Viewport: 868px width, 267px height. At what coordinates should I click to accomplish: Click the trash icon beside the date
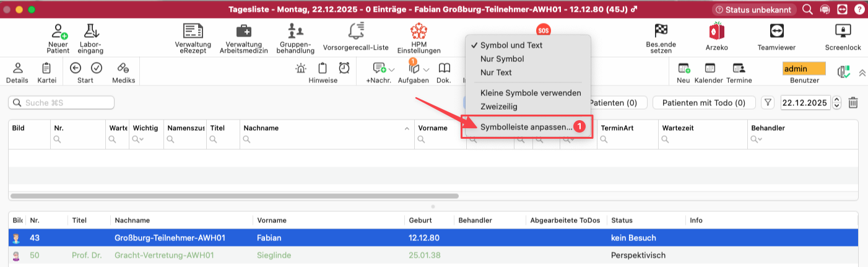853,103
